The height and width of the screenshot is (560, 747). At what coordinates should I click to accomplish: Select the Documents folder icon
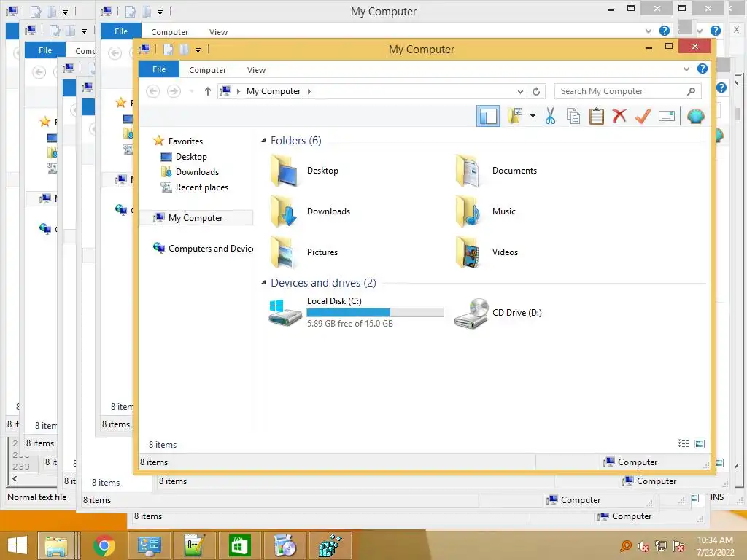click(468, 171)
